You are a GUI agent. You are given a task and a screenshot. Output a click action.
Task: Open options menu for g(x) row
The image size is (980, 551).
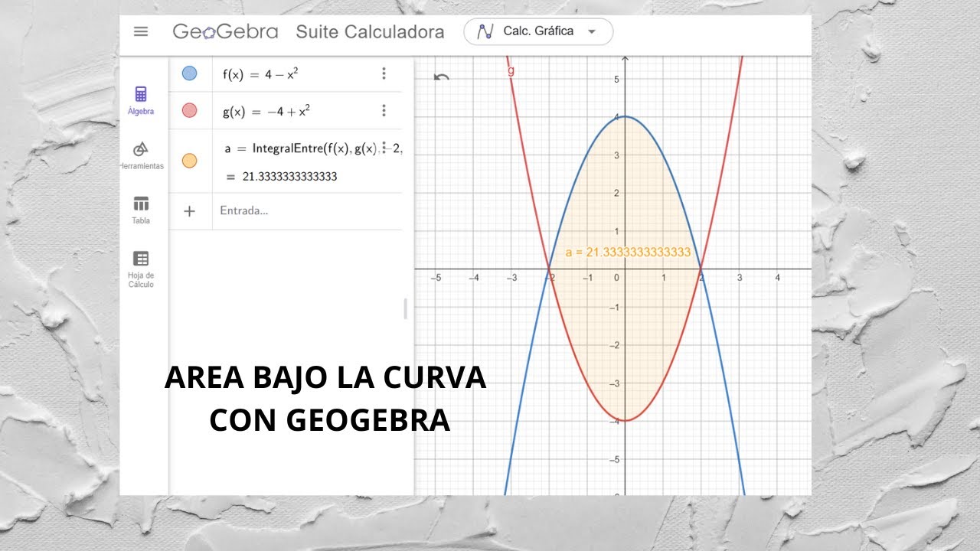click(x=384, y=111)
